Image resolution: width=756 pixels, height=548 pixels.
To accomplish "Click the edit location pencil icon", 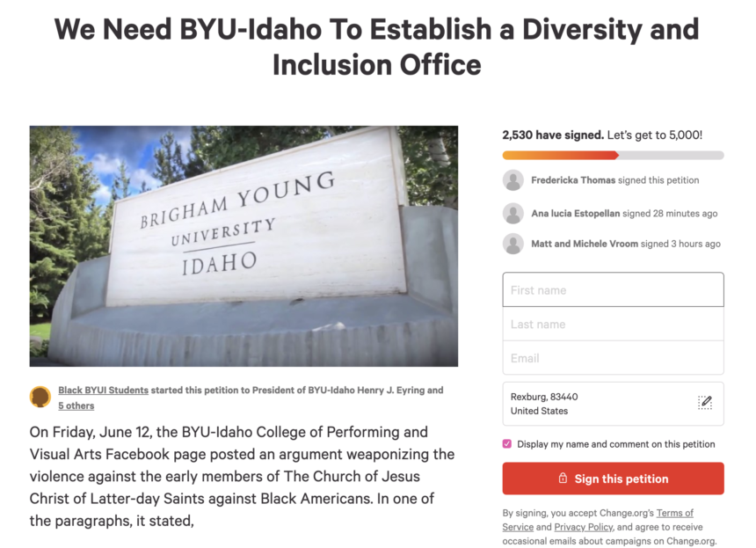I will point(704,403).
